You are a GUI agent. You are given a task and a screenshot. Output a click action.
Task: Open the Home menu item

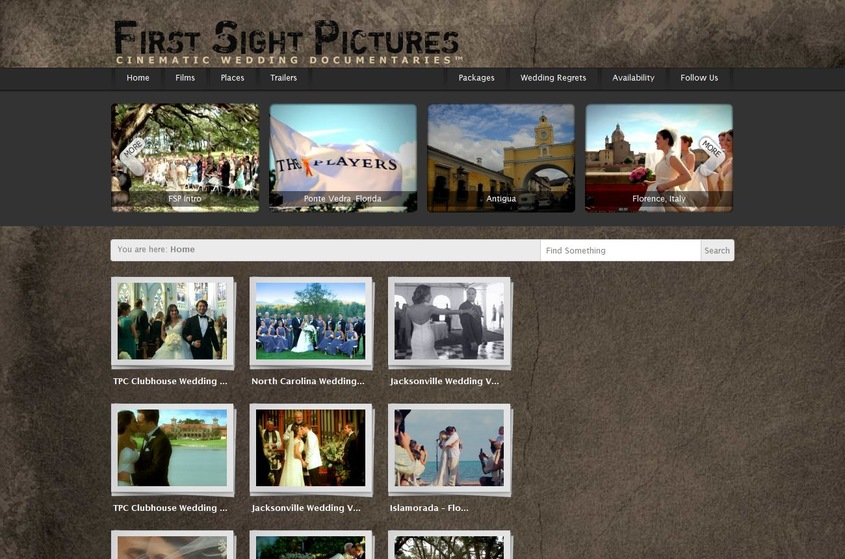138,78
